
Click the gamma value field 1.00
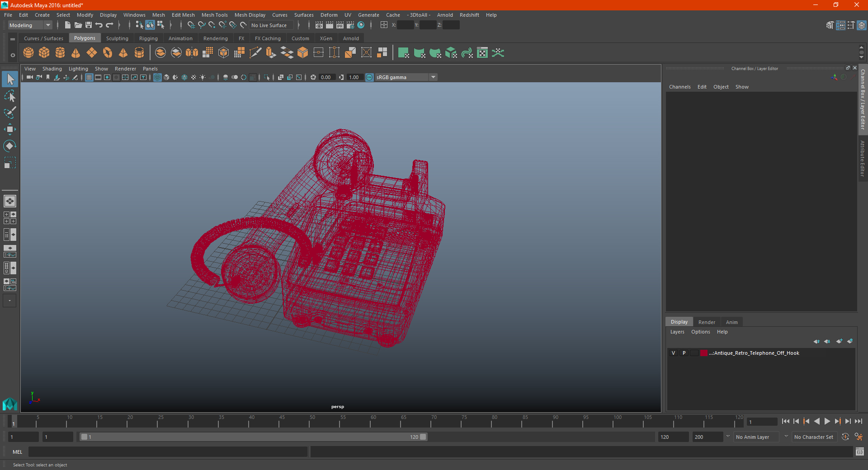point(354,78)
